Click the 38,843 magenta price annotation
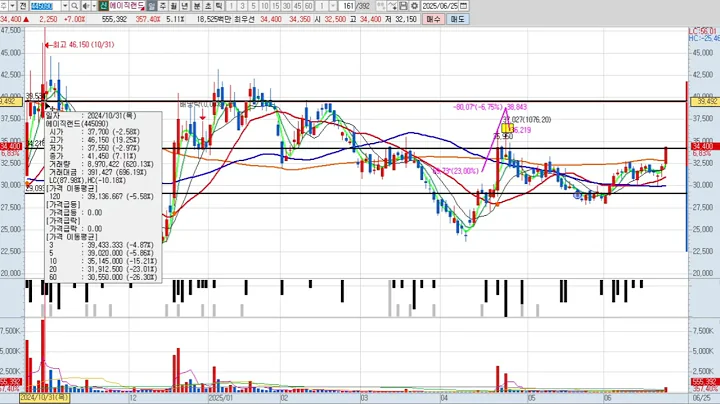Viewport: 720px width, 404px height. pos(517,107)
